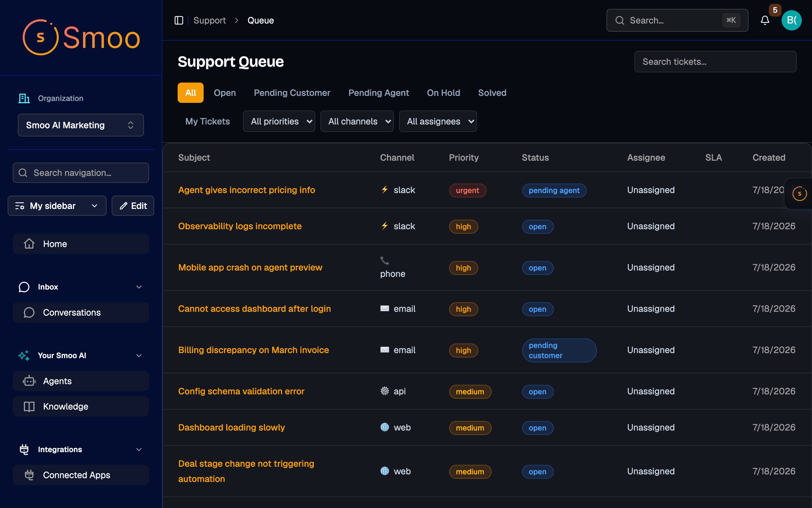This screenshot has width=812, height=508.
Task: Focus the global Search field
Action: pos(677,21)
